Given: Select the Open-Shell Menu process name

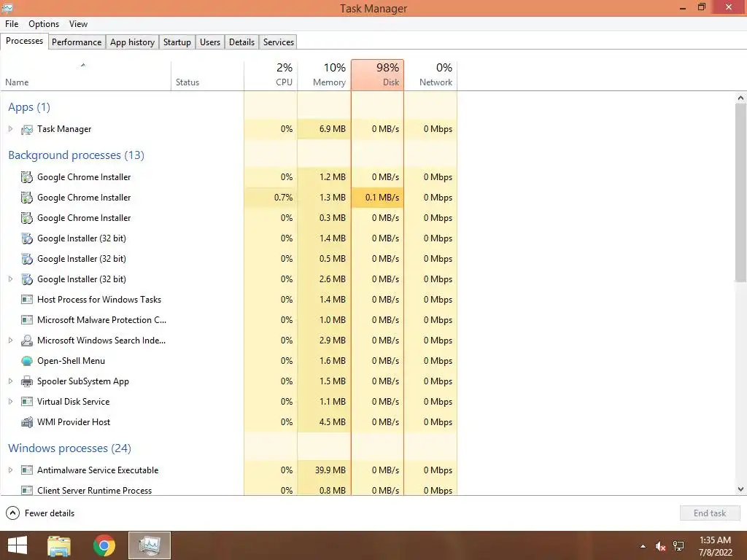Looking at the screenshot, I should pos(71,361).
